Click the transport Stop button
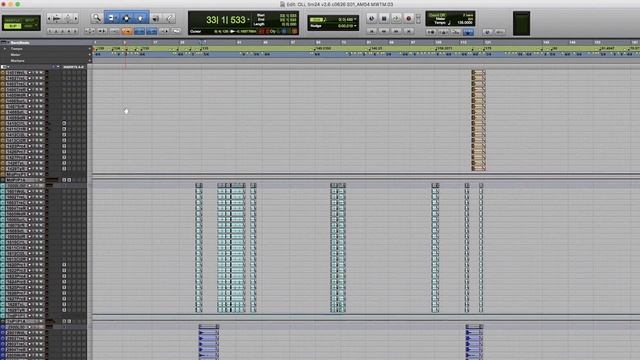 pos(384,18)
